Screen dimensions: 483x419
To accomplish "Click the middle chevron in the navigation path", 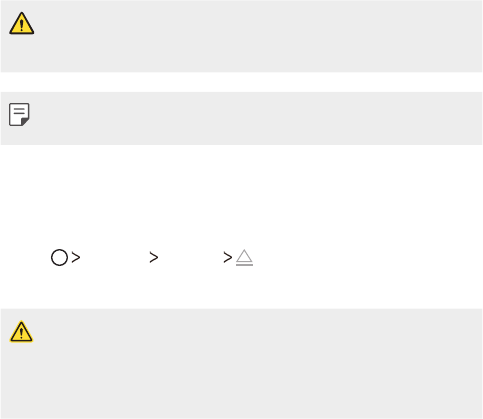I will point(154,257).
